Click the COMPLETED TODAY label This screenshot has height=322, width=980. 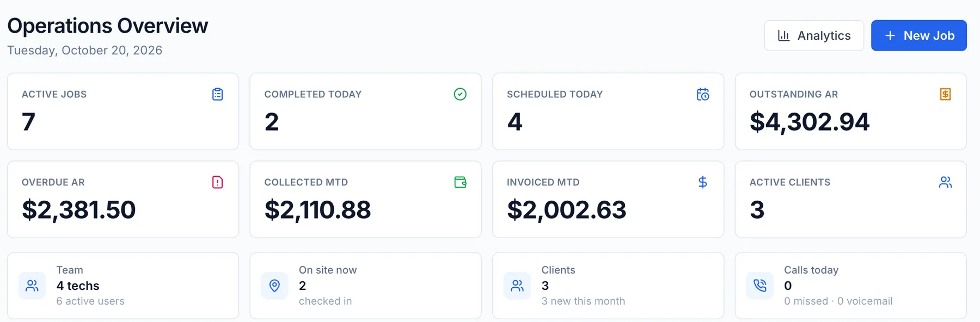tap(313, 94)
